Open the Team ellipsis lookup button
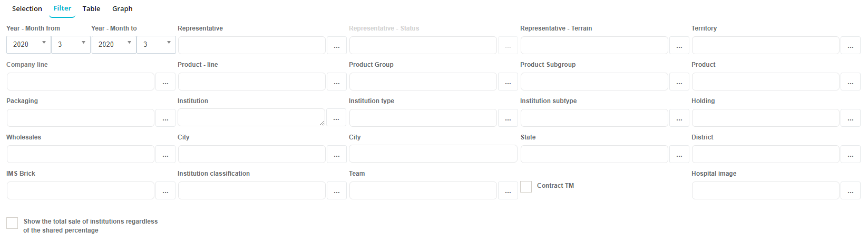The image size is (868, 242). point(508,191)
